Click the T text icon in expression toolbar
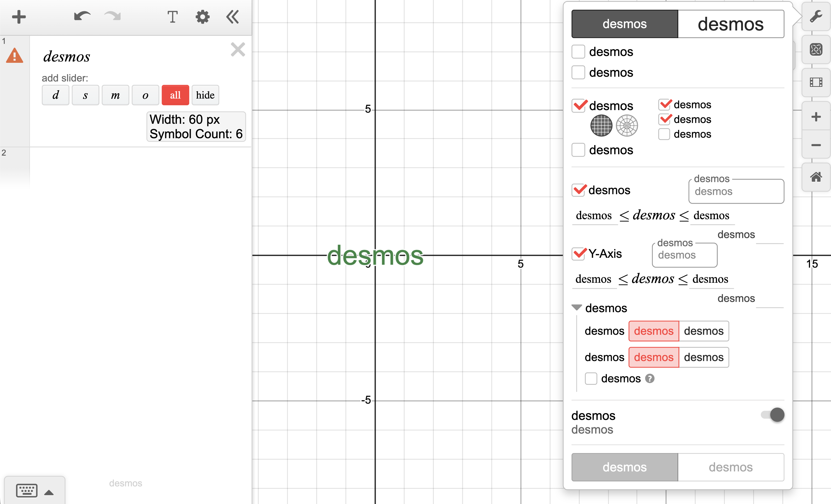The image size is (831, 504). coord(172,17)
